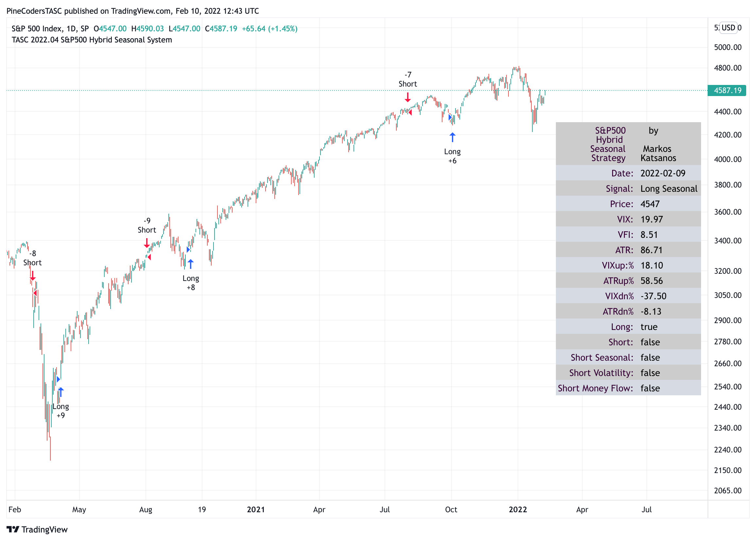Click the 'TASC 2022.04 S&P500 Hybrid Seasonal System' label

click(x=92, y=40)
